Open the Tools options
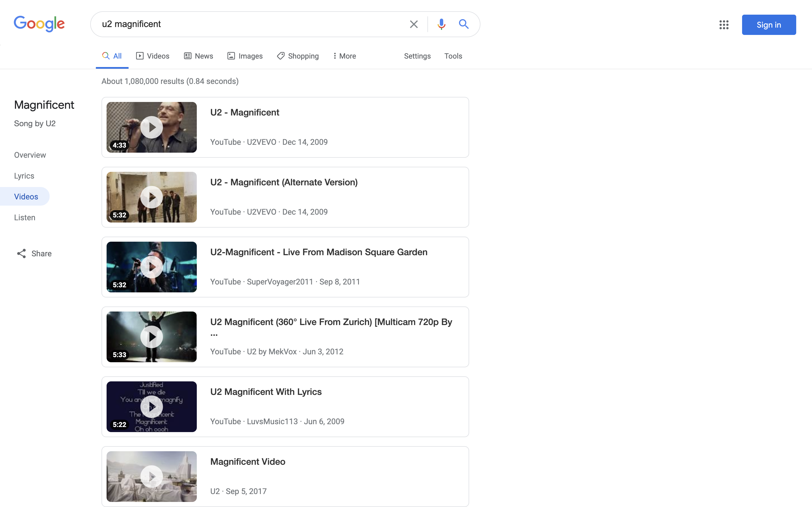The image size is (812, 507). click(453, 56)
